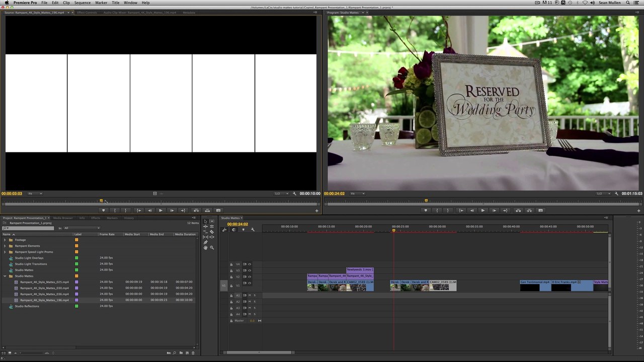This screenshot has width=644, height=362.
Task: Click Extract button in Program monitor
Action: (529, 210)
